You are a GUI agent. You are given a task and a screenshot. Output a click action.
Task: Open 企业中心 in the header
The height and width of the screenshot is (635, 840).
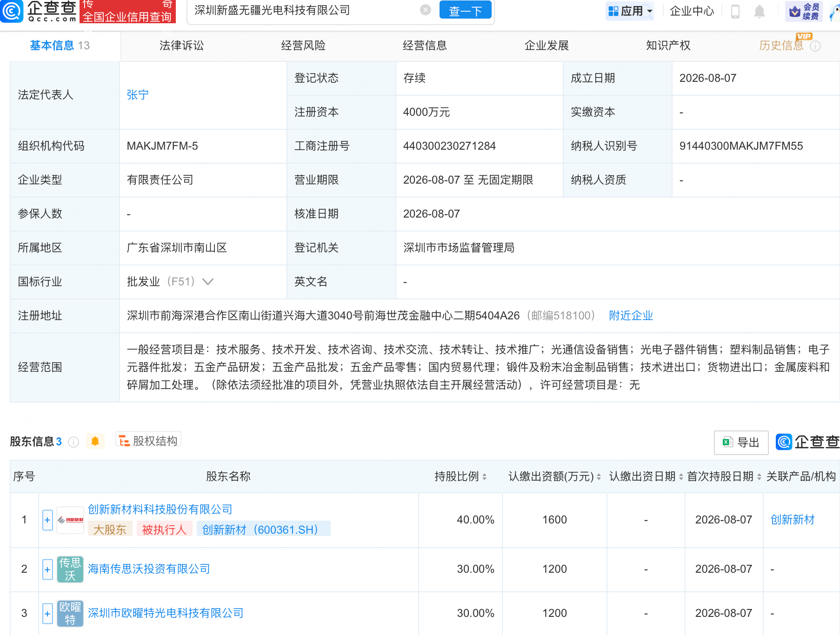692,11
